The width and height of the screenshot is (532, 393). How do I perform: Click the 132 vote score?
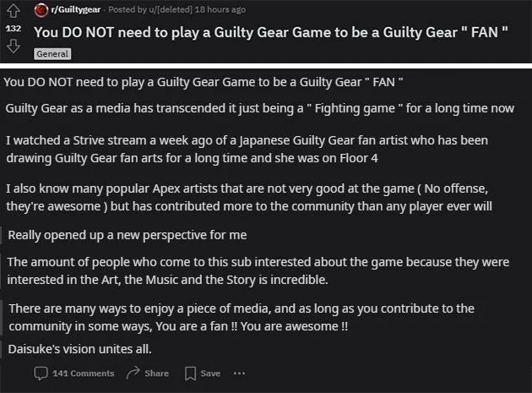point(14,29)
